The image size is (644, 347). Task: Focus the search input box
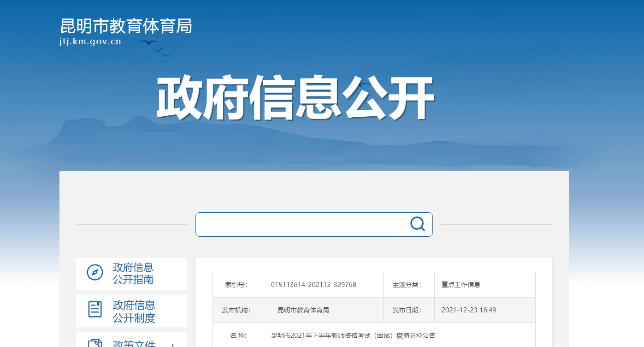tap(300, 224)
